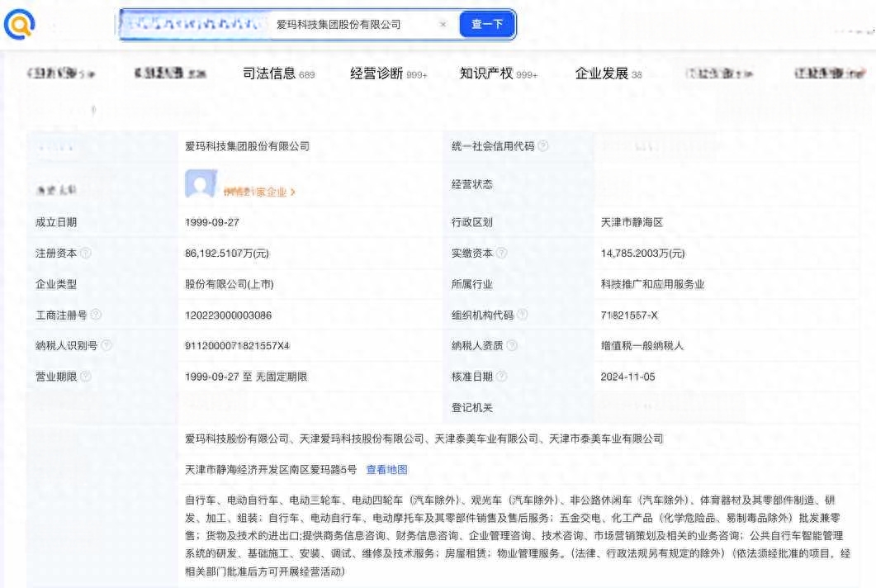
Task: Click the help icon next to 统一社会信用代码
Action: [543, 146]
